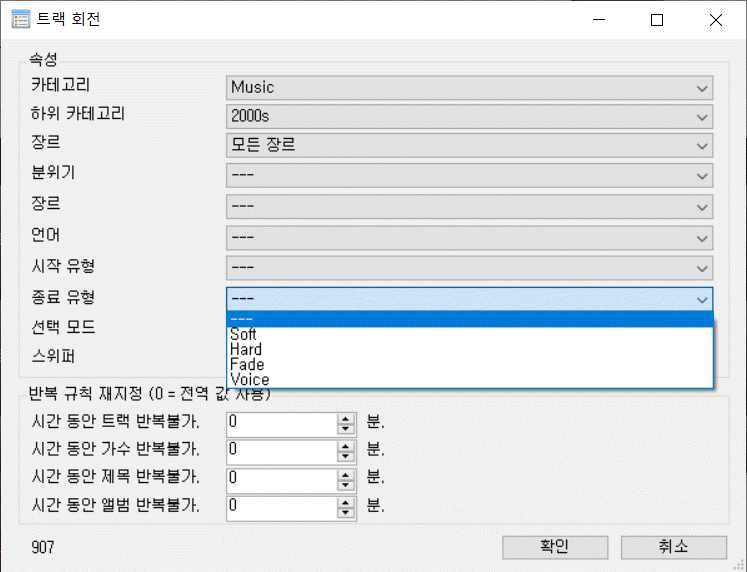The width and height of the screenshot is (747, 572).
Task: Click the 종료 유형 label
Action: [63, 297]
